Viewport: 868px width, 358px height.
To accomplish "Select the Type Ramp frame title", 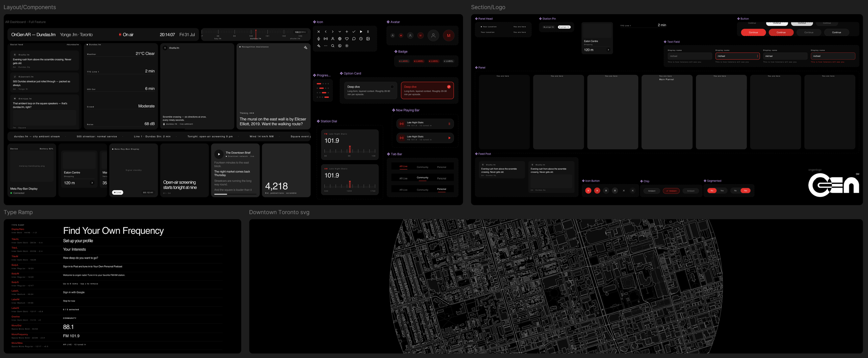I will [18, 212].
